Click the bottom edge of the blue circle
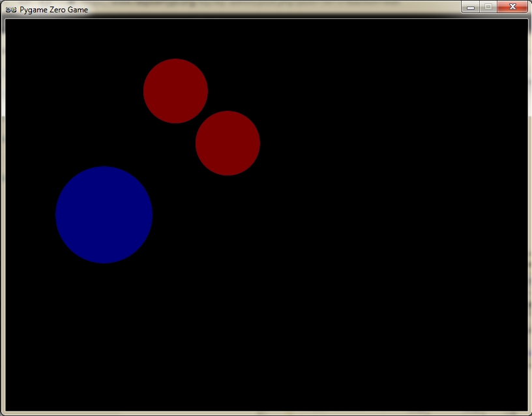Screen dimensions: 532x416 [x=104, y=262]
